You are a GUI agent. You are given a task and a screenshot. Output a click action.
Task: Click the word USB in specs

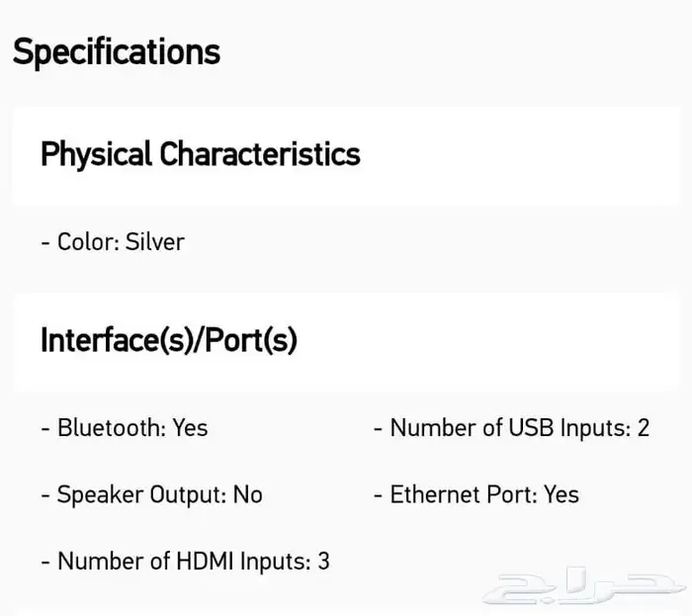(531, 427)
